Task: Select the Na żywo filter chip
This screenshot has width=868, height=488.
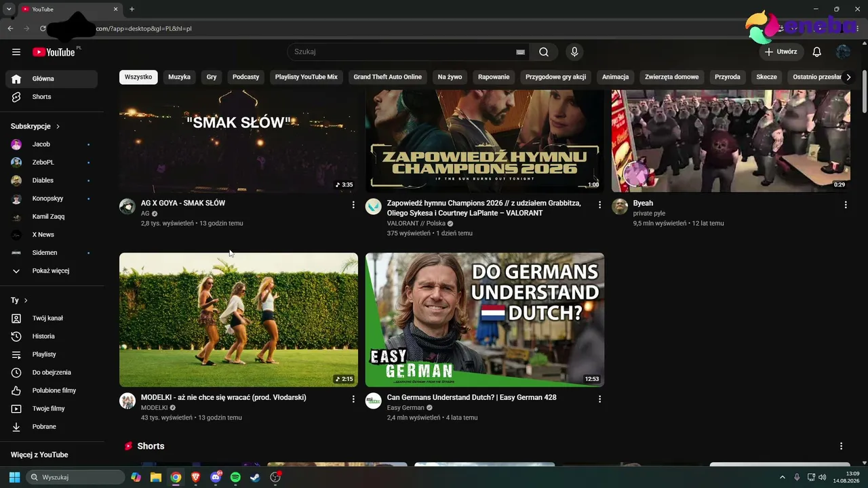Action: [x=450, y=77]
